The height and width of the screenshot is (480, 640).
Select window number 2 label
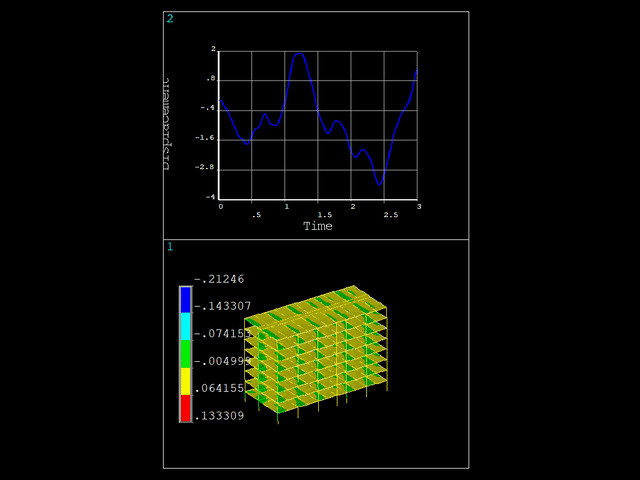[170, 19]
